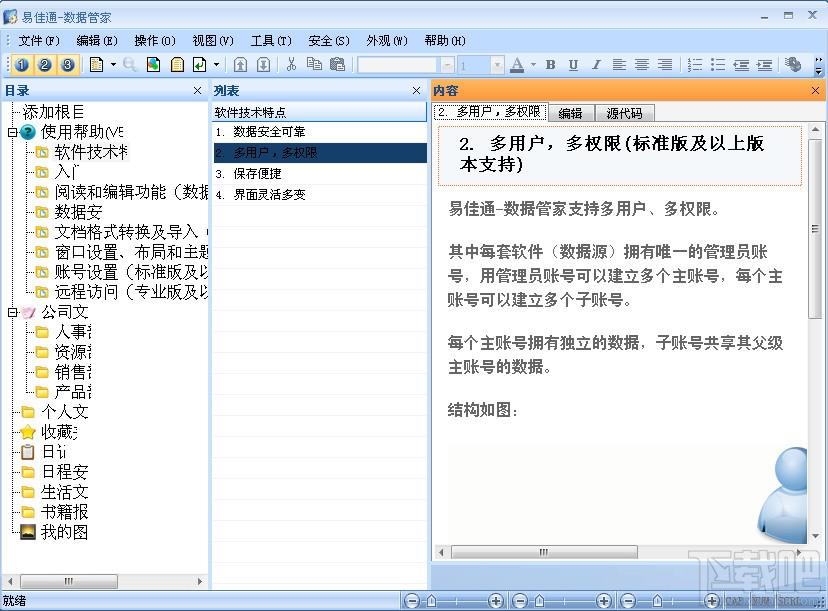
Task: Toggle panel 3 button in toolbar
Action: [68, 65]
